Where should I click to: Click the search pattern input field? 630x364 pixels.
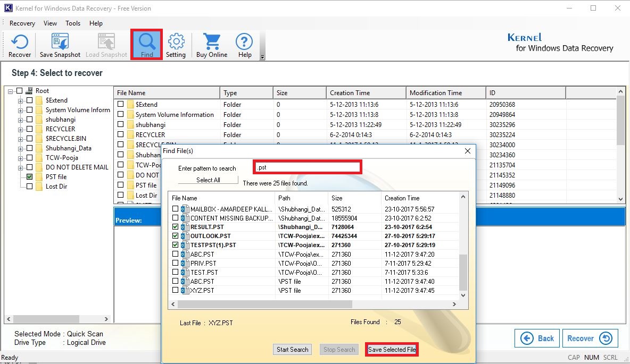pyautogui.click(x=308, y=167)
